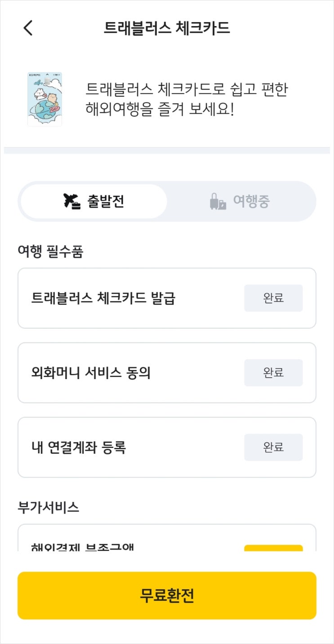
Task: Click the 쉽고 편한 해외여행 promo text
Action: point(186,99)
